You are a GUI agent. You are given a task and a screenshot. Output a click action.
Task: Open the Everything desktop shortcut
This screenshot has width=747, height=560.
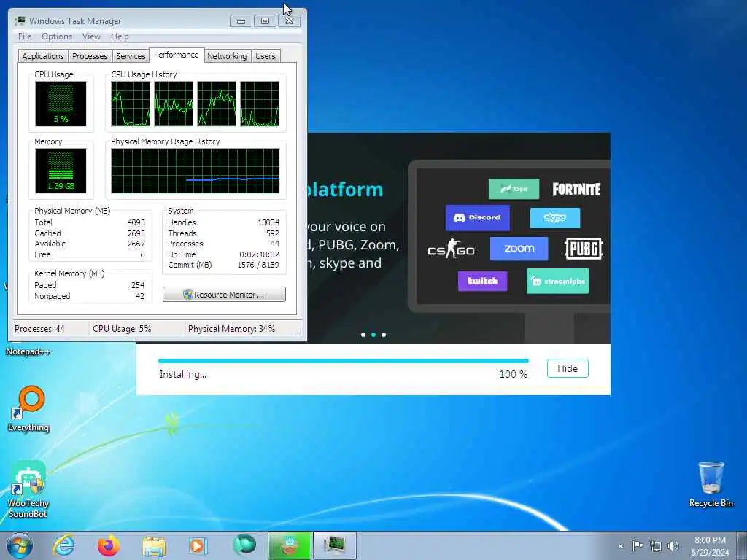(x=28, y=409)
